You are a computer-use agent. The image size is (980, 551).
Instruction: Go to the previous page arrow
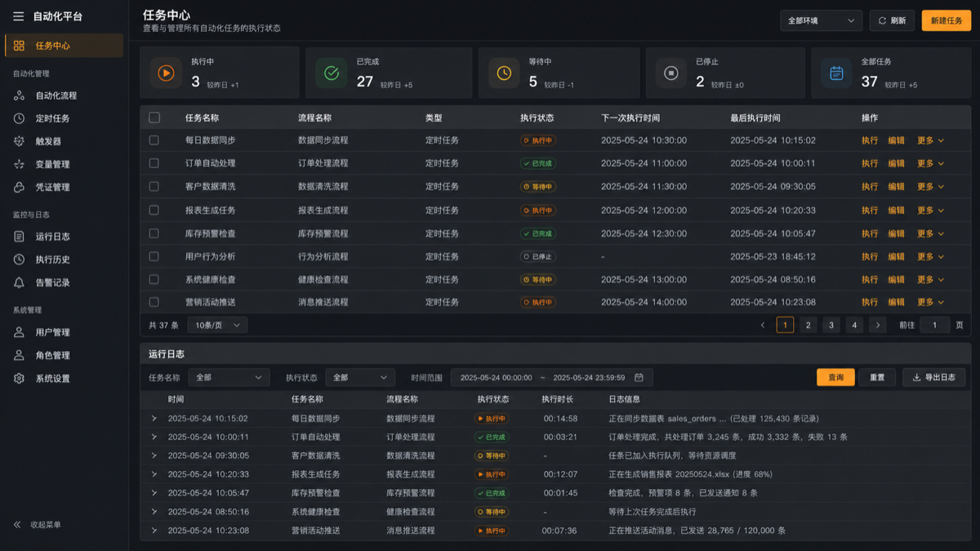pos(763,325)
